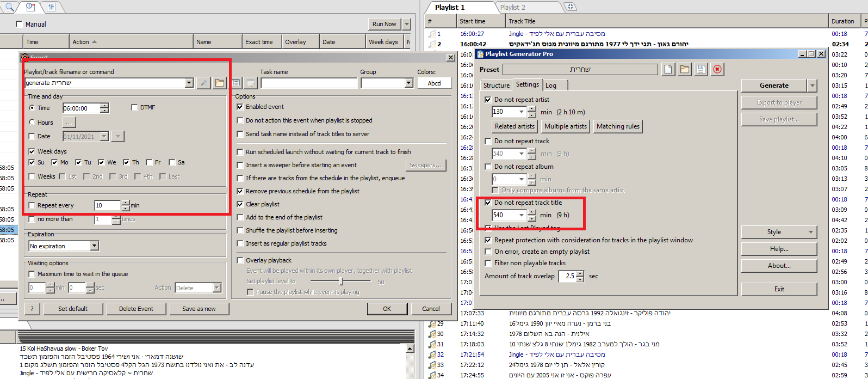
Task: Enable Overlay playback checkbox
Action: click(x=240, y=260)
